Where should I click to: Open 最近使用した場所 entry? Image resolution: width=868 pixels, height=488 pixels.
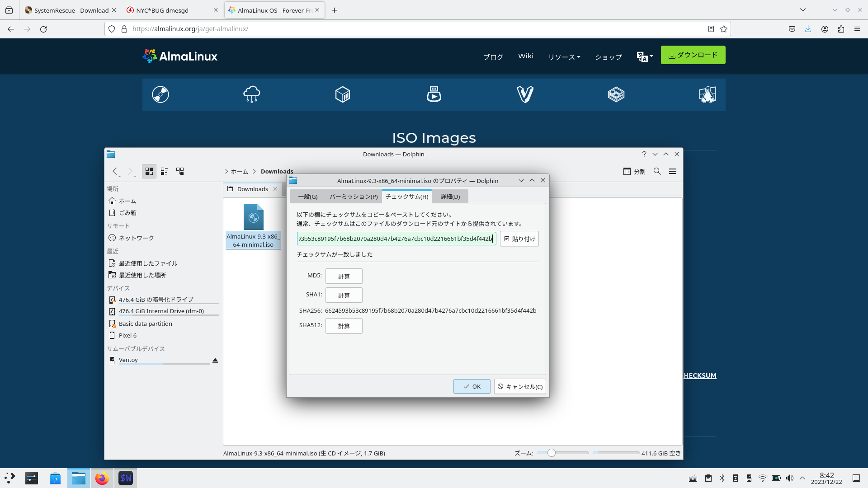point(163,275)
